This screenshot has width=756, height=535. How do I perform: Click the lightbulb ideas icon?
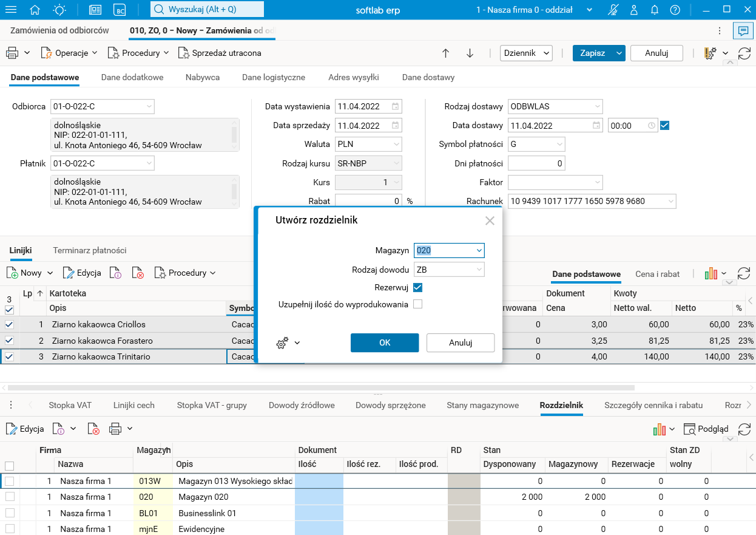(59, 10)
